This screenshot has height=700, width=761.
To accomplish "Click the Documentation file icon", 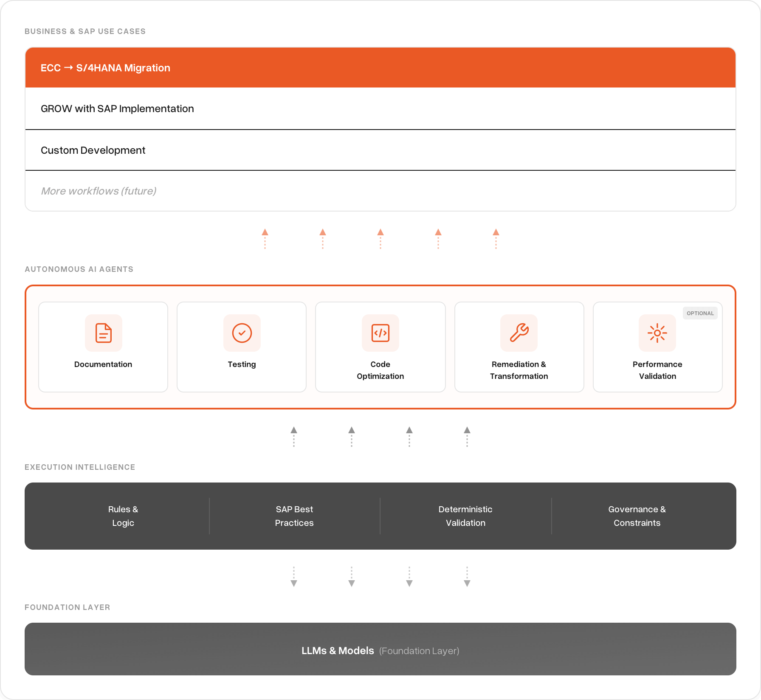I will pyautogui.click(x=104, y=333).
